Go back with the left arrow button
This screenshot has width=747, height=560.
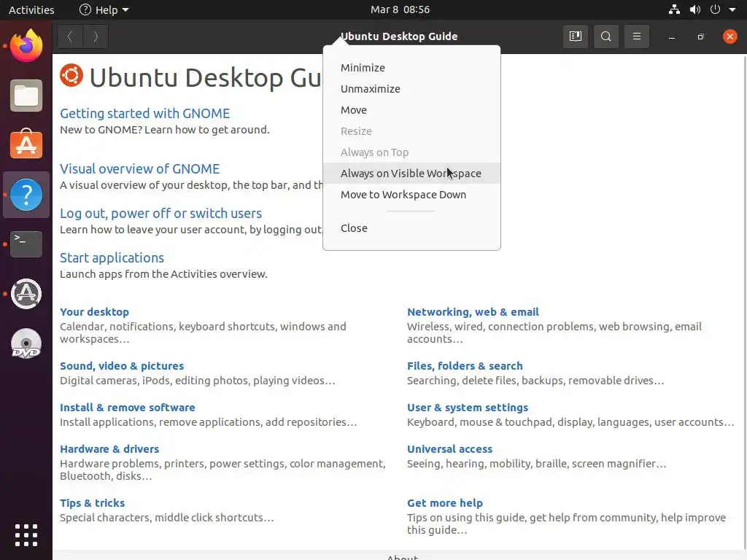click(x=70, y=36)
